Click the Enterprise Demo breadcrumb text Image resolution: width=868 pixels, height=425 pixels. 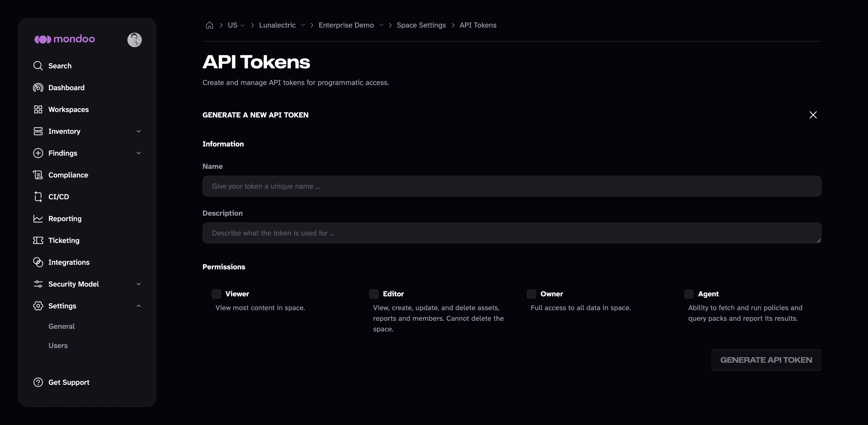point(346,25)
